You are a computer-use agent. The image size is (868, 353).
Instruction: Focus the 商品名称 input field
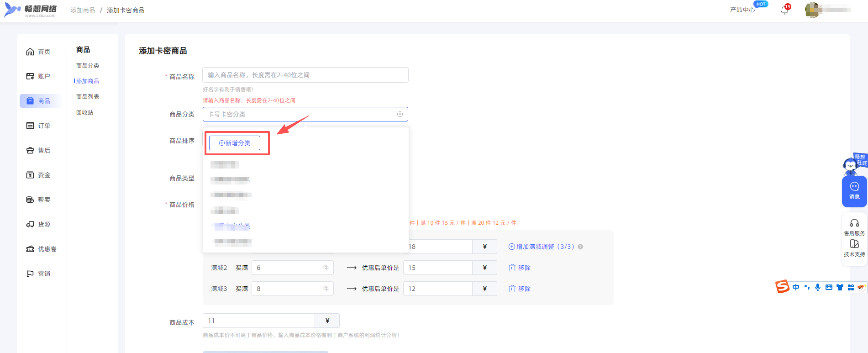[x=305, y=75]
